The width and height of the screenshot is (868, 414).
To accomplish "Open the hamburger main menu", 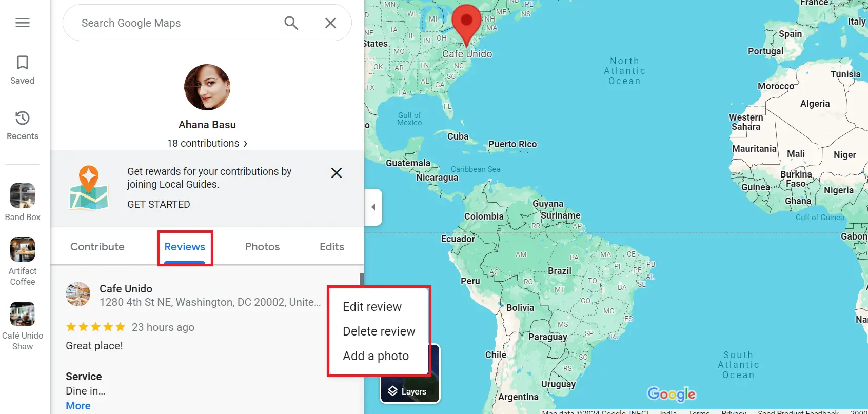I will [23, 23].
